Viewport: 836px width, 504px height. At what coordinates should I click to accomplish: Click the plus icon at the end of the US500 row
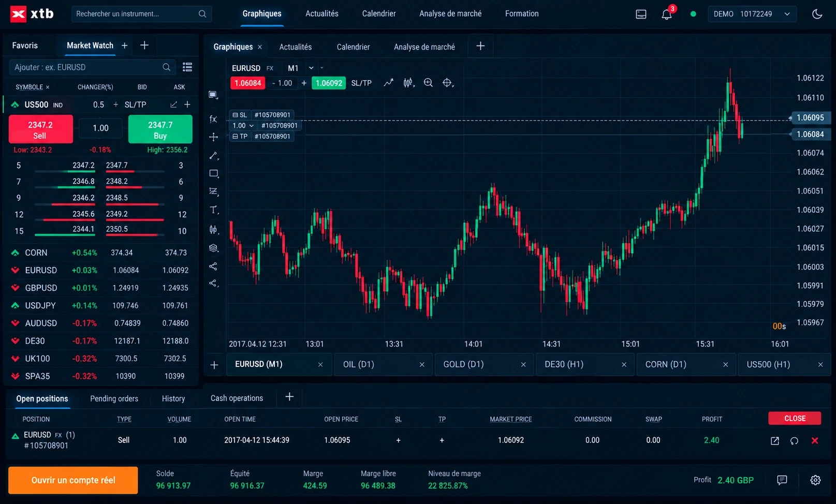pos(187,105)
